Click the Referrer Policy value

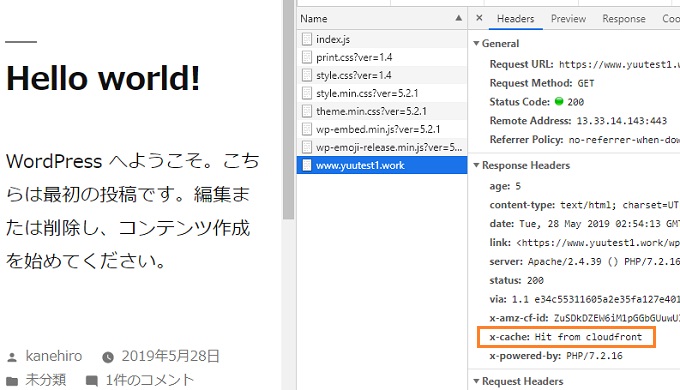coord(624,140)
